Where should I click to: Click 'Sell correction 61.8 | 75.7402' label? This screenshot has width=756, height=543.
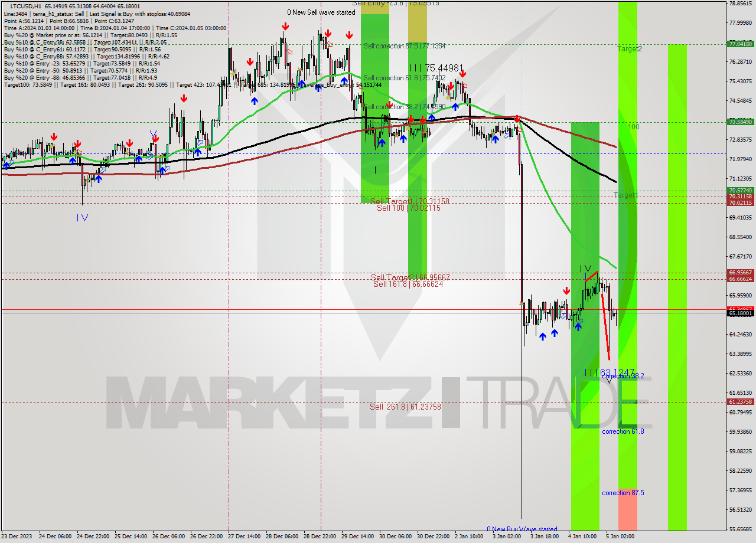pos(405,78)
